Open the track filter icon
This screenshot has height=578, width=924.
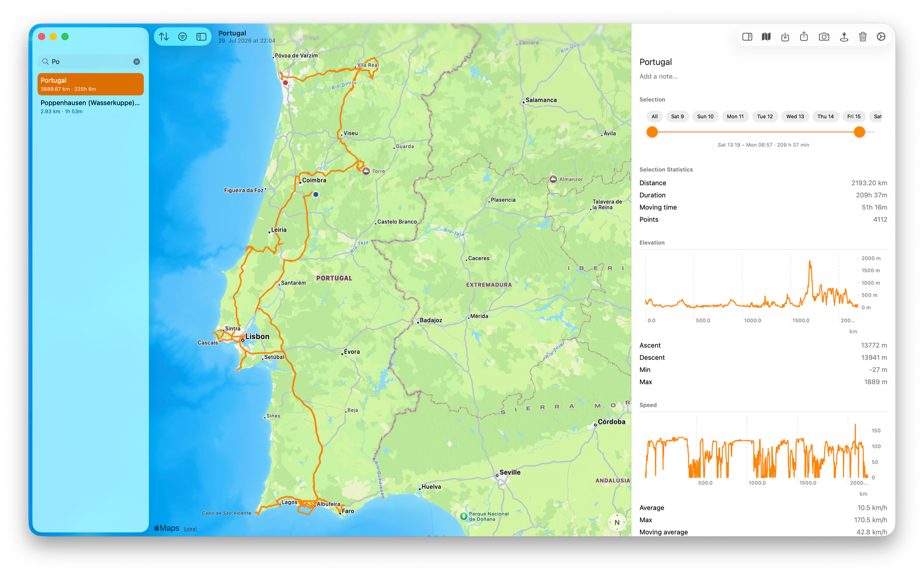183,37
